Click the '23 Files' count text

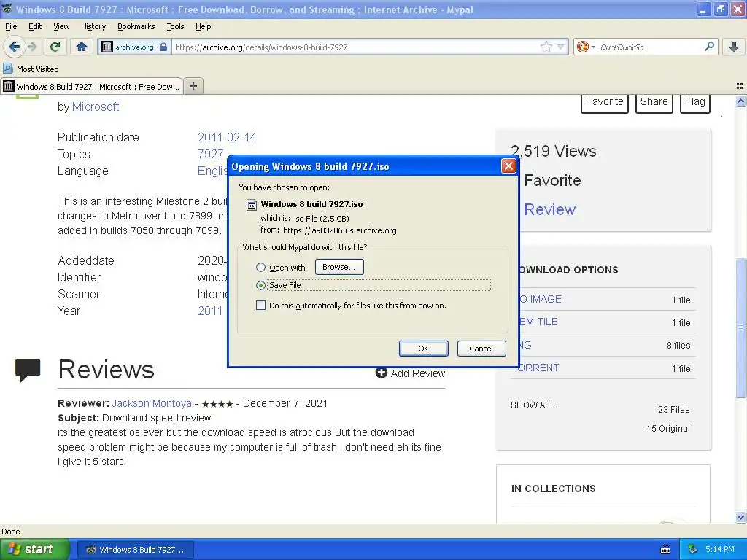click(x=673, y=410)
